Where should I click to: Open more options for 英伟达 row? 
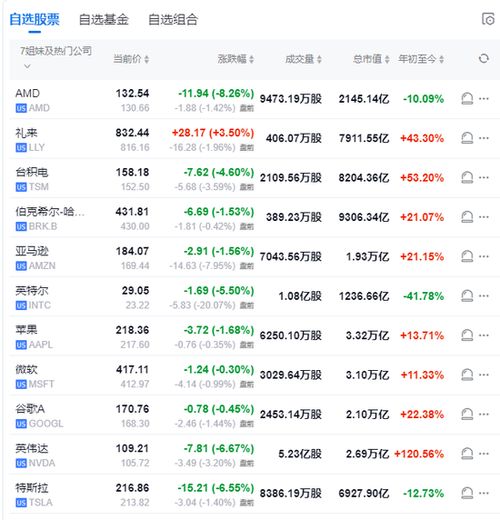[x=484, y=453]
